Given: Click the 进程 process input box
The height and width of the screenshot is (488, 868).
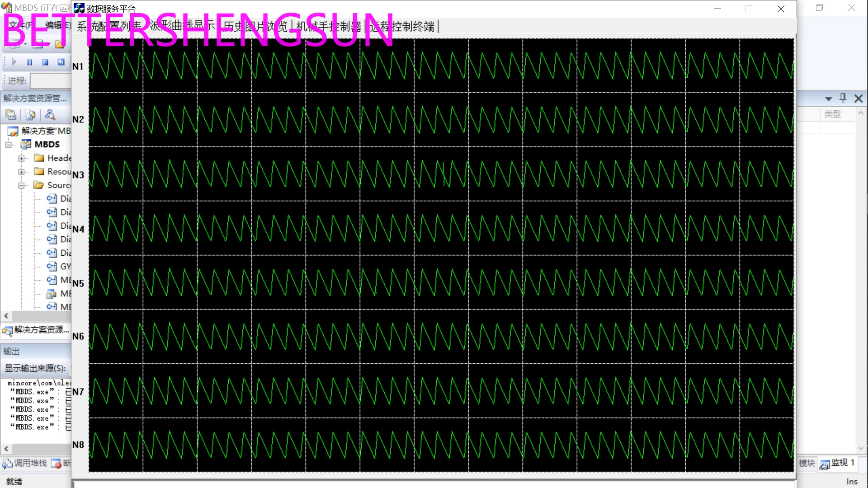Looking at the screenshot, I should 51,81.
